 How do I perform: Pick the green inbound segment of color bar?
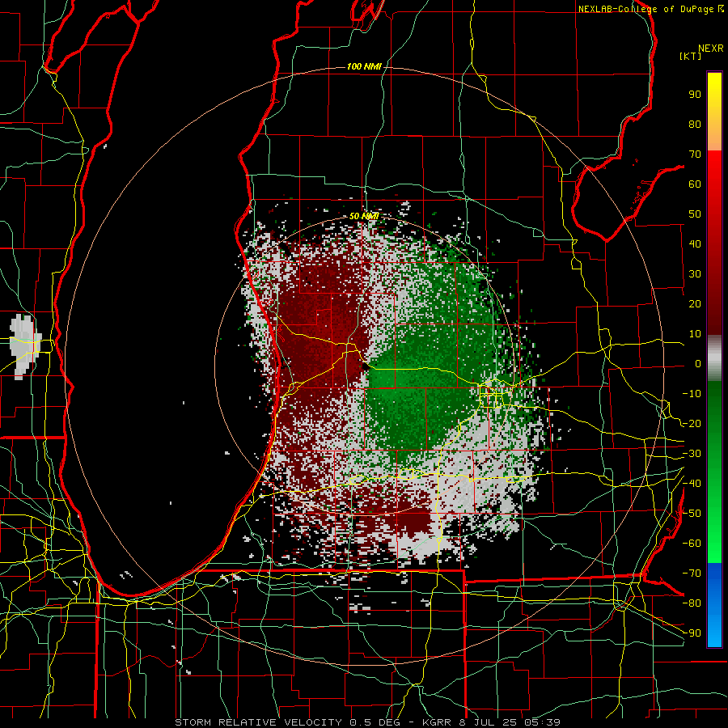714,472
